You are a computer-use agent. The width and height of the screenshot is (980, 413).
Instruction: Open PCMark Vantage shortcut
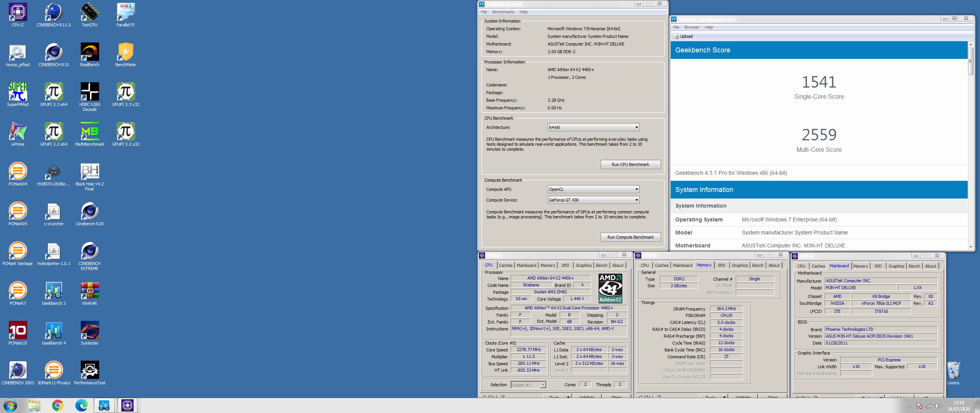point(18,254)
